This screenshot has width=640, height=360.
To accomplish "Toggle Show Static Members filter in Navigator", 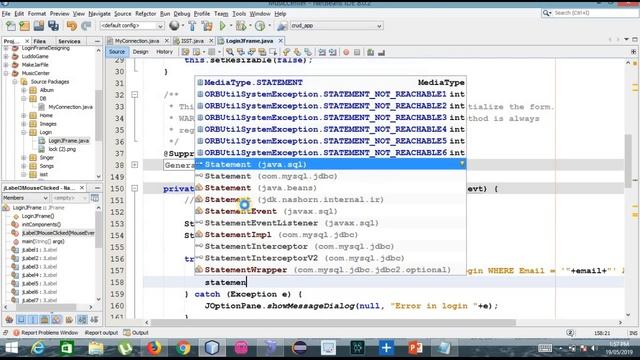I will 33,319.
